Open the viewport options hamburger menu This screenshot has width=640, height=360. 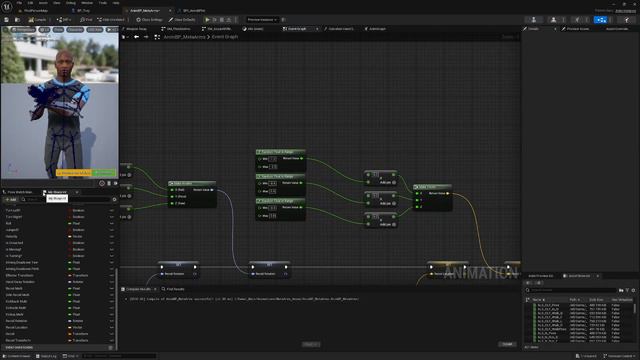[x=5, y=30]
